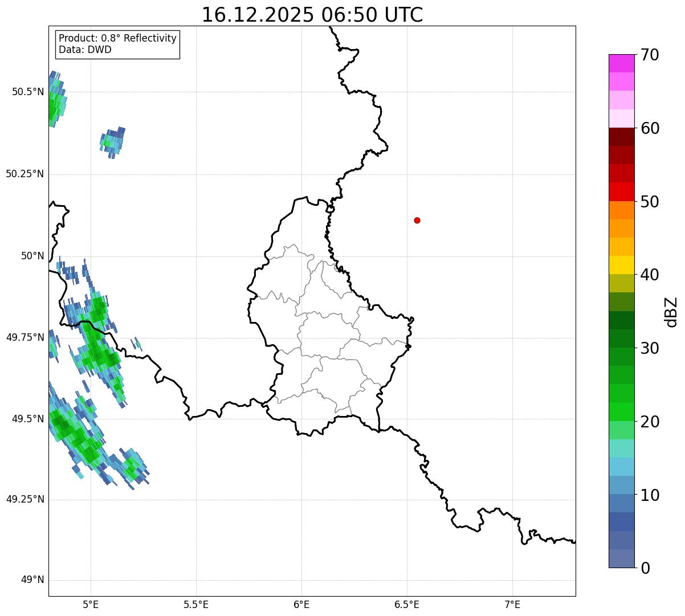Select the 49.25°N latitude label
The width and height of the screenshot is (685, 616).
coord(25,499)
